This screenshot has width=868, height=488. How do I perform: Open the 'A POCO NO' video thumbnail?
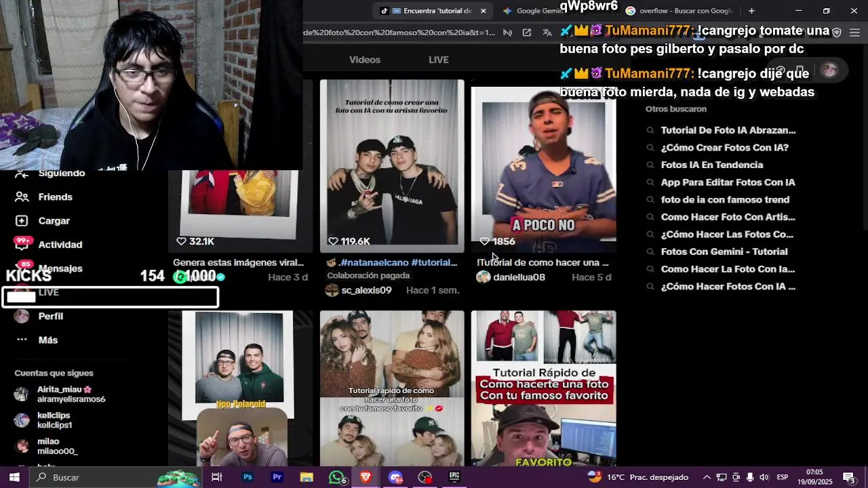click(x=544, y=165)
